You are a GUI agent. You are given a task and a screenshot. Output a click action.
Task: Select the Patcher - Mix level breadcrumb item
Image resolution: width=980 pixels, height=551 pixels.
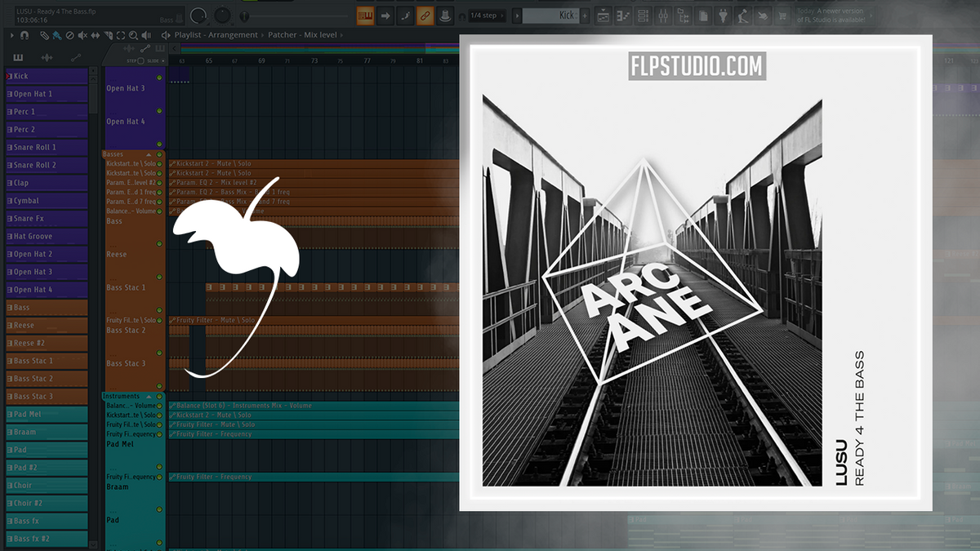coord(304,34)
